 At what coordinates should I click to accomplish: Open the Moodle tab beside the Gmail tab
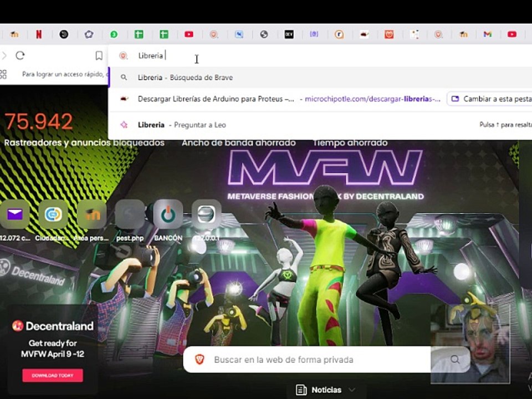coord(463,34)
